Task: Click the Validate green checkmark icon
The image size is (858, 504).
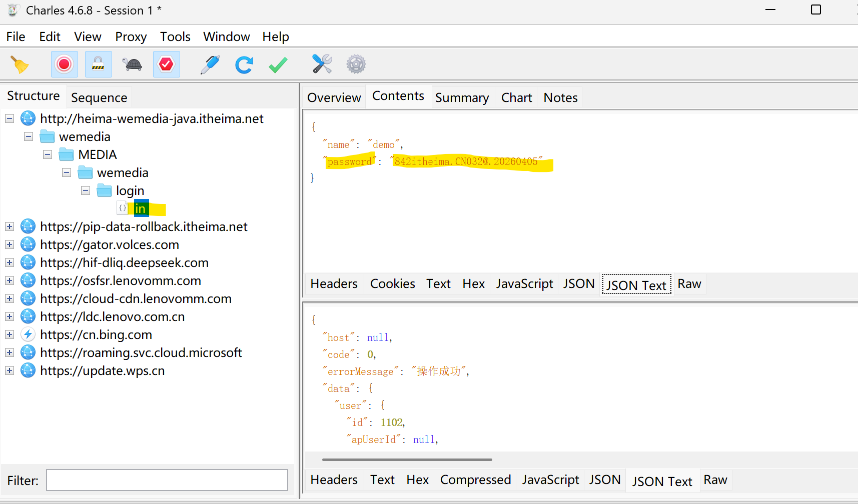Action: click(x=278, y=64)
